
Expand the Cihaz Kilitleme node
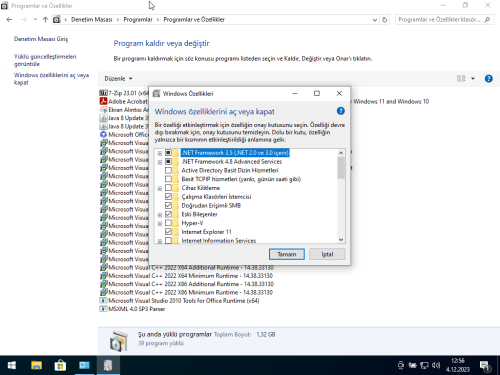click(160, 188)
